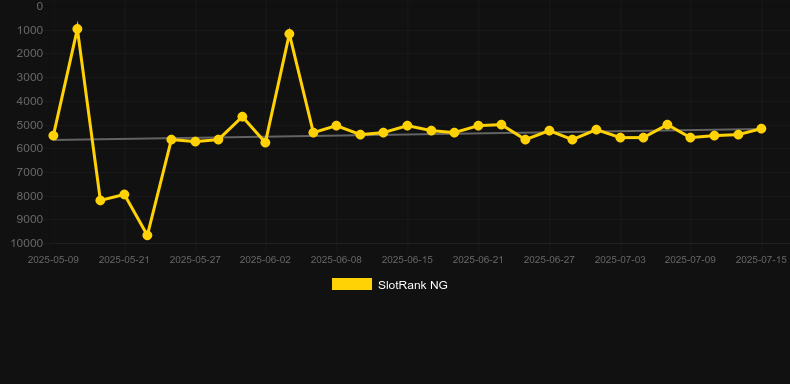790x384 pixels.
Task: Select the data point on 2025-07-03
Action: tap(620, 137)
